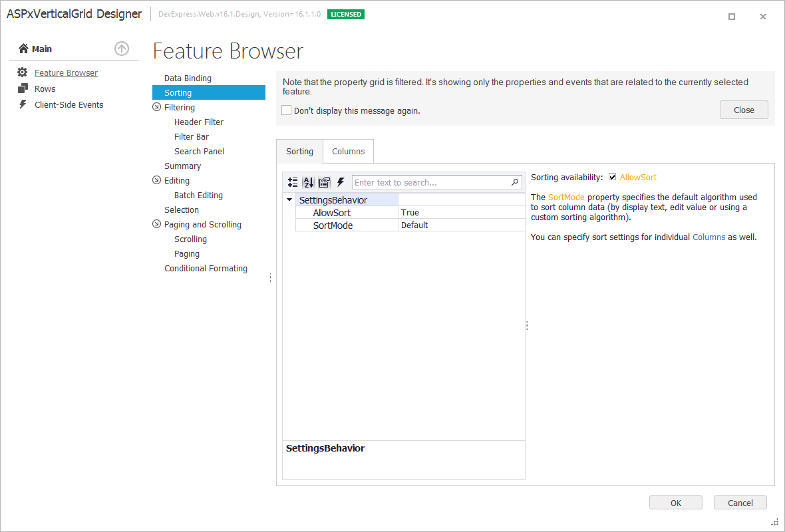Click the Main home icon
The width and height of the screenshot is (785, 532).
(x=23, y=49)
